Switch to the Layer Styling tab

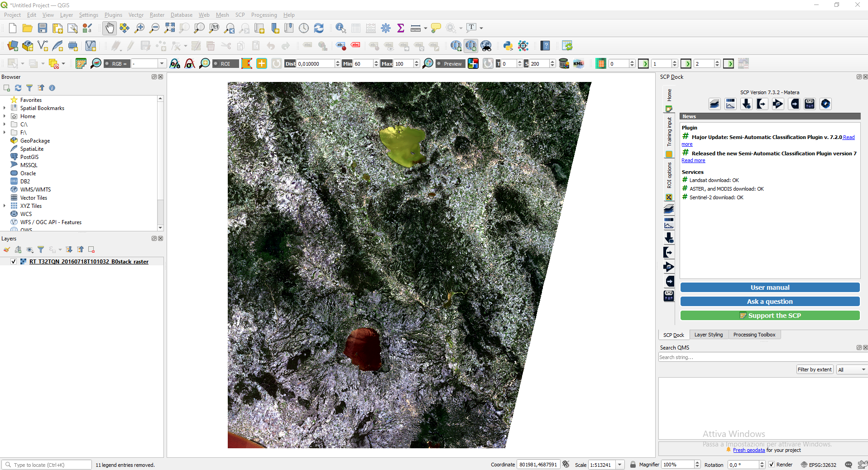(x=709, y=335)
